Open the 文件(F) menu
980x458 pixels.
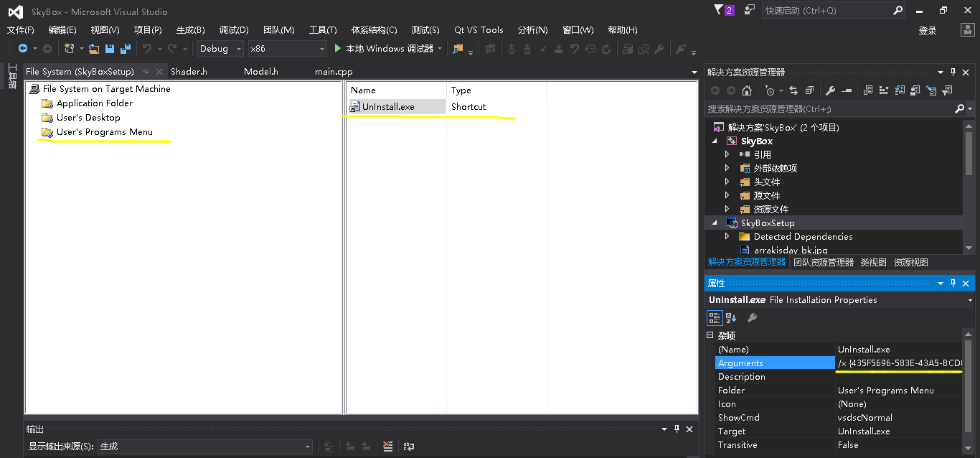coord(21,30)
